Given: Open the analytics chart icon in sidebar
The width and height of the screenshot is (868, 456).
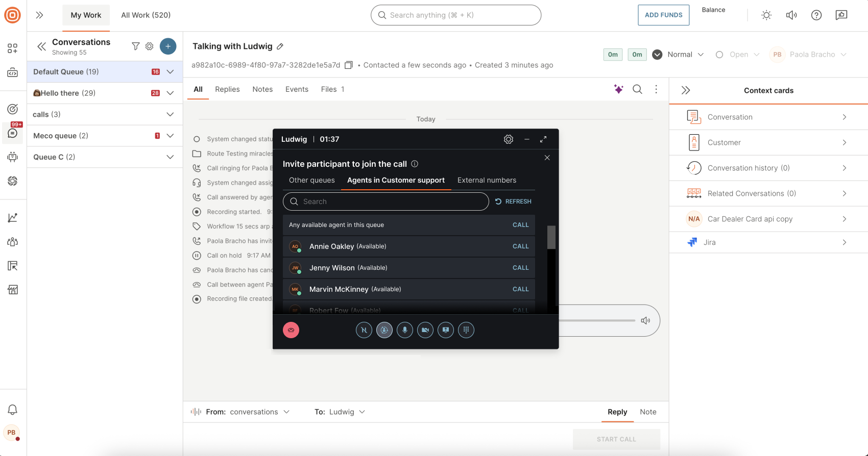Looking at the screenshot, I should click(13, 218).
